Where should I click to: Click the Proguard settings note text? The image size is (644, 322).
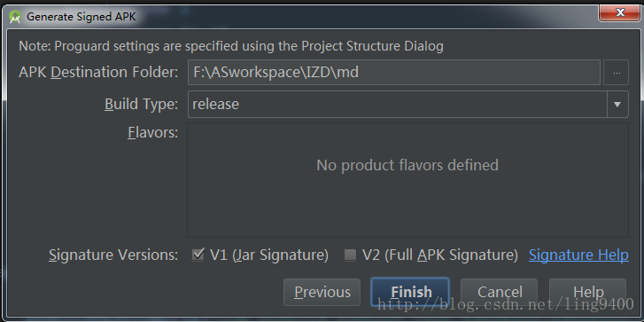pyautogui.click(x=231, y=45)
